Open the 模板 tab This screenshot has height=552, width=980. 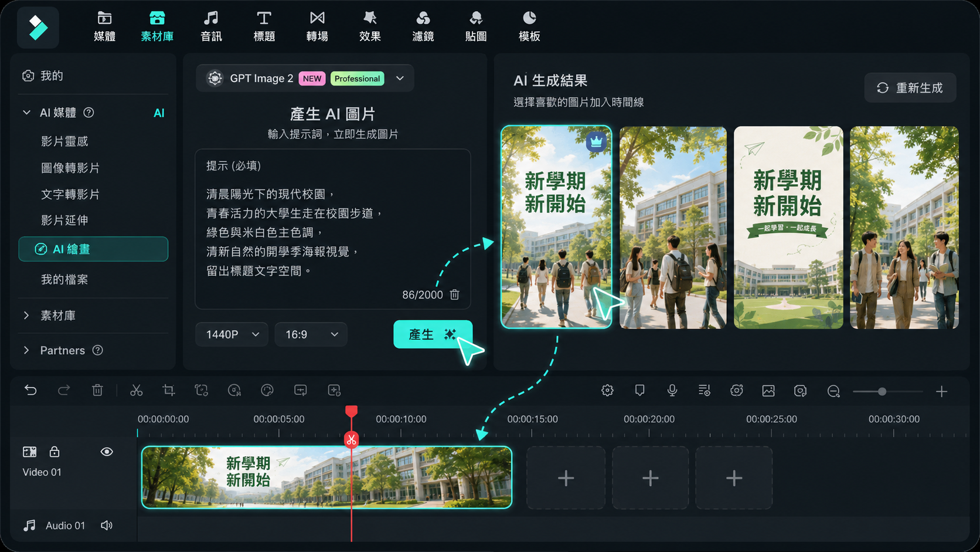point(529,27)
